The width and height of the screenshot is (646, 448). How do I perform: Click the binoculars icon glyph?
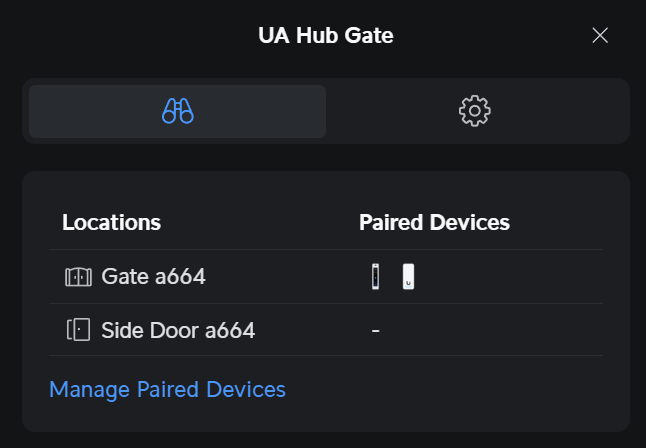tap(177, 111)
